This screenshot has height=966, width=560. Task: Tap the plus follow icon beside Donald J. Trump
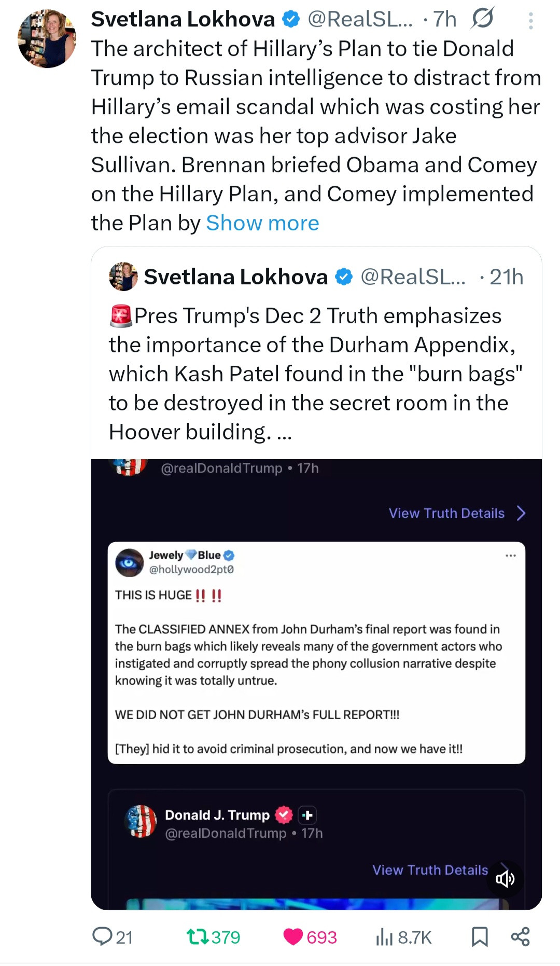click(307, 815)
